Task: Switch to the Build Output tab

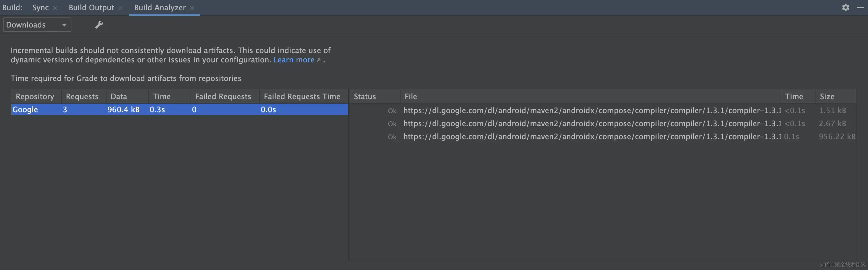Action: [x=91, y=7]
